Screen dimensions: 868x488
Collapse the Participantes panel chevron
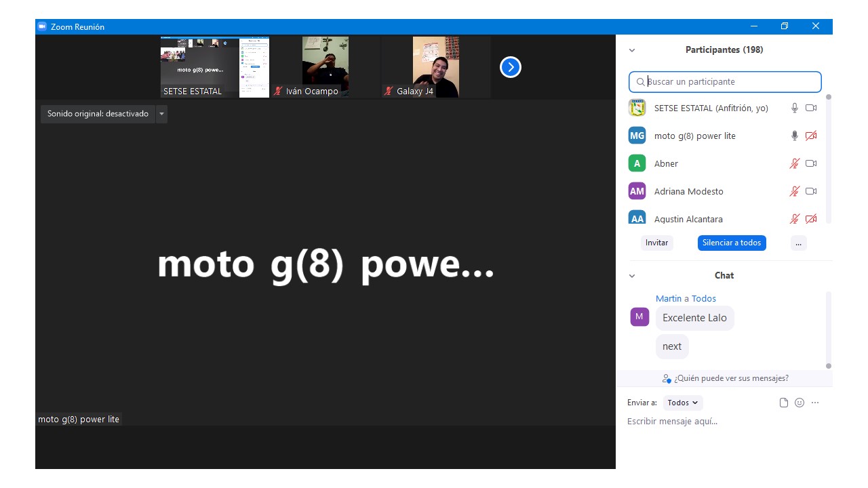coord(632,50)
